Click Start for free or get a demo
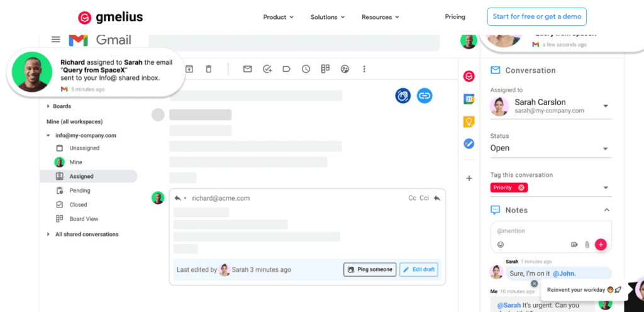644x312 pixels. 537,17
